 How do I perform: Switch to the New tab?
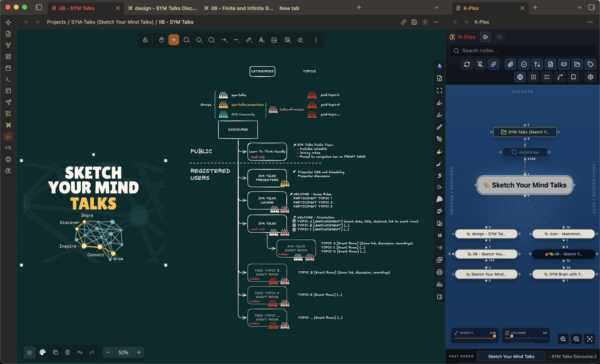[x=289, y=8]
